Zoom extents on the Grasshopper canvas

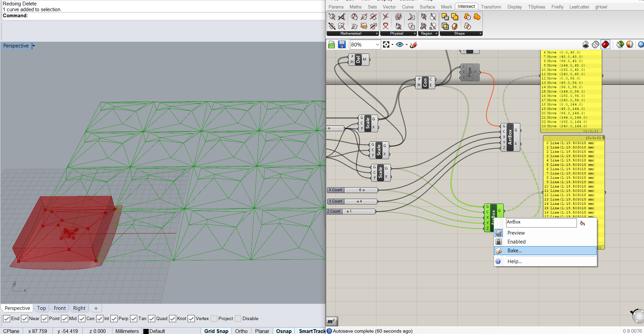point(386,44)
